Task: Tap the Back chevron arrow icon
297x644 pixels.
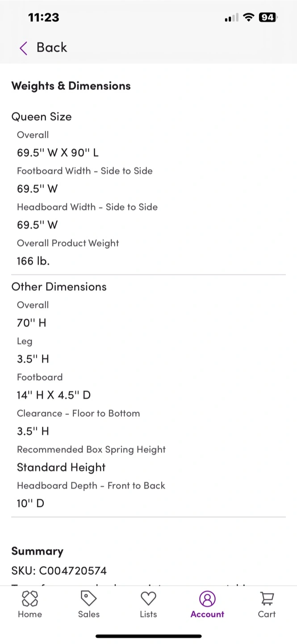Action: 24,48
